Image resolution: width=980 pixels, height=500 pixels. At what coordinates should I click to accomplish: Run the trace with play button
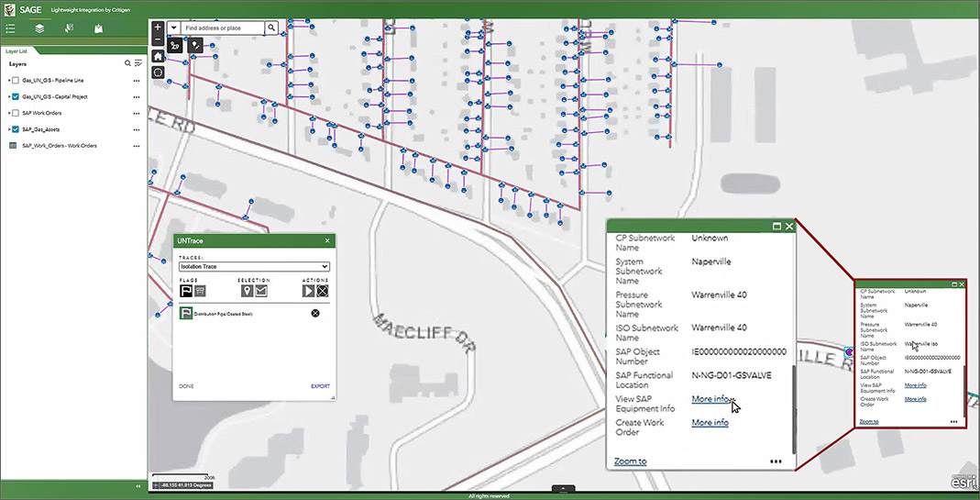pos(308,291)
